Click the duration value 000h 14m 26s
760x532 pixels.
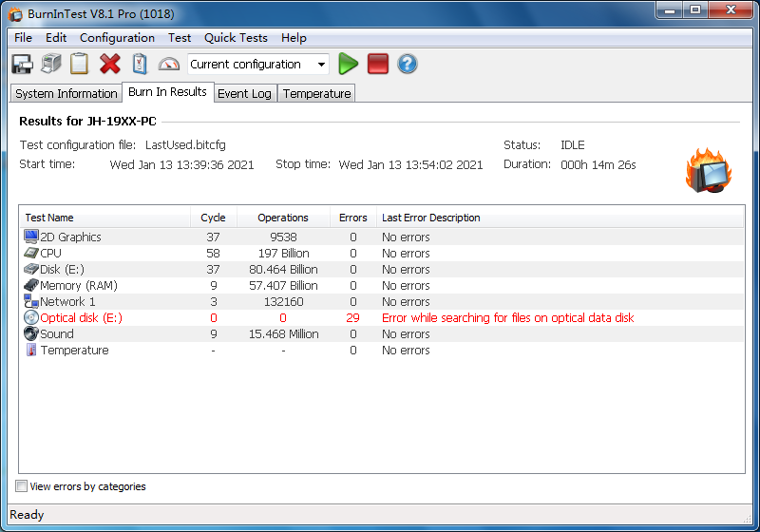pyautogui.click(x=598, y=164)
